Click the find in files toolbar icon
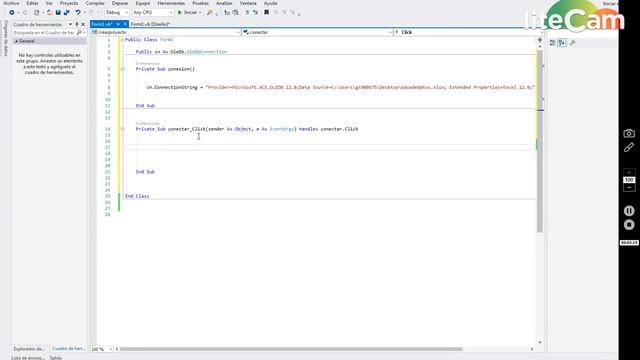Image resolution: width=640 pixels, height=360 pixels. point(210,13)
